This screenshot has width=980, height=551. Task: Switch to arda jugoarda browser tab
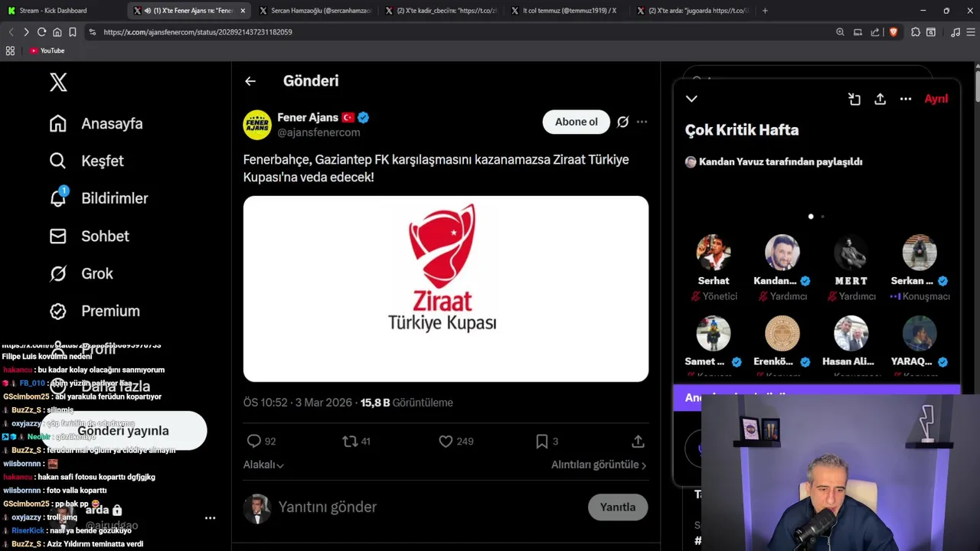[694, 11]
